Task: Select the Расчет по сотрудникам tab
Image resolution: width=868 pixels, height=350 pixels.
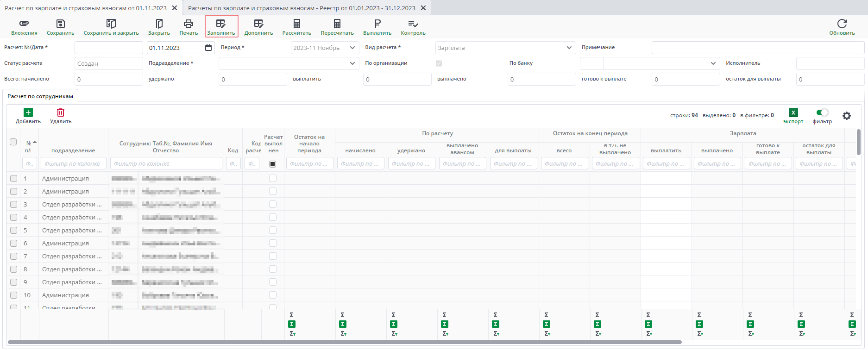Action: [40, 96]
